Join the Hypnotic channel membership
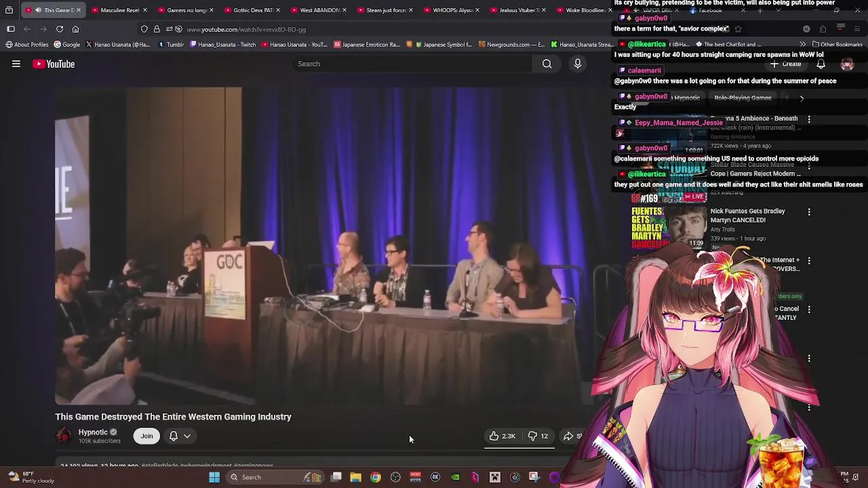 (x=146, y=436)
